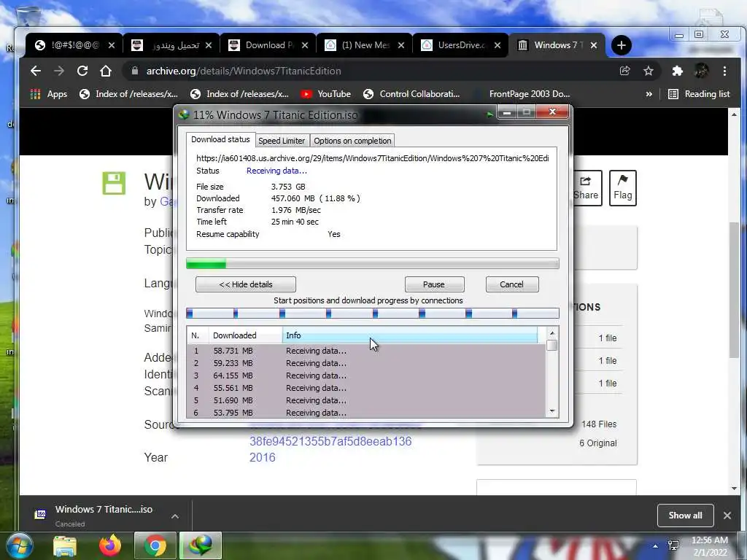Click the connections progress segments bar

click(373, 313)
